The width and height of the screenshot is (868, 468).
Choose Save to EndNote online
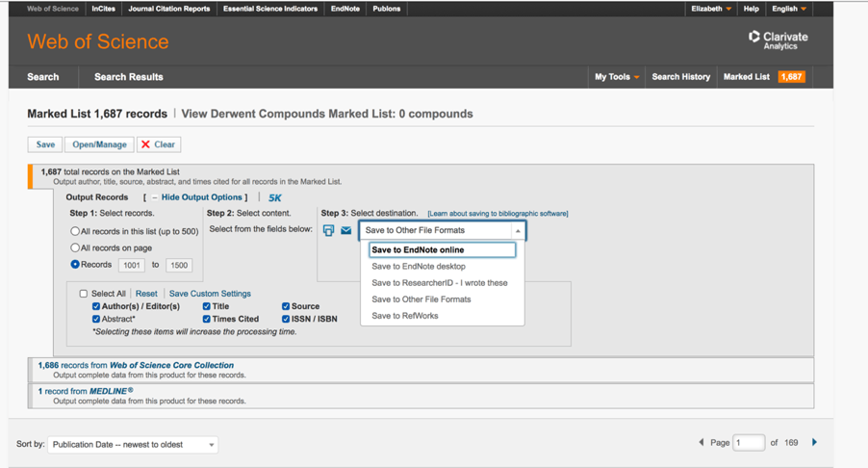click(443, 249)
